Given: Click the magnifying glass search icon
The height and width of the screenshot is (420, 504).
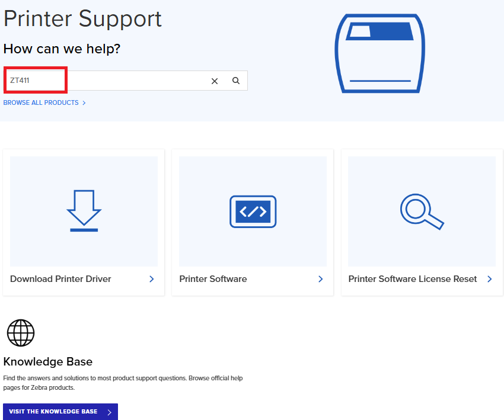Looking at the screenshot, I should tap(236, 81).
